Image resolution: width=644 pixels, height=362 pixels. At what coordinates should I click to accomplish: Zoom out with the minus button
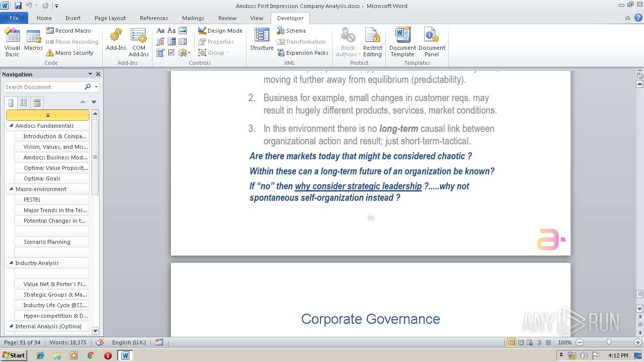coord(580,342)
